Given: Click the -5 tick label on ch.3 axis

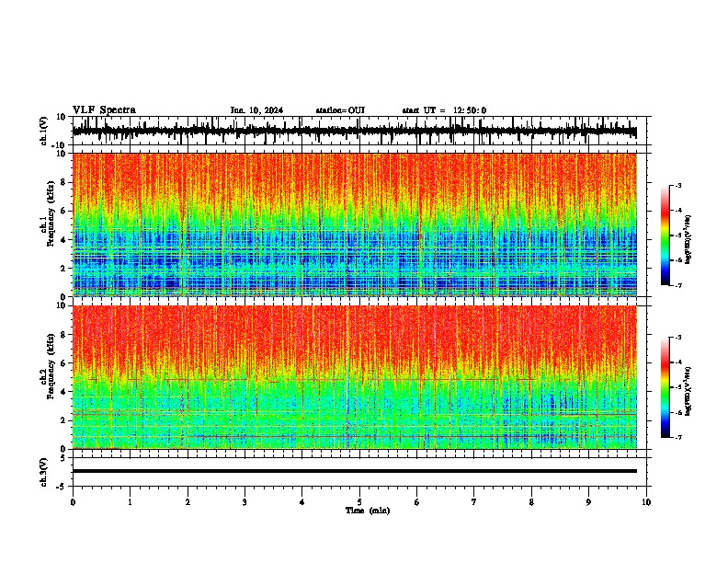Looking at the screenshot, I should tap(62, 487).
